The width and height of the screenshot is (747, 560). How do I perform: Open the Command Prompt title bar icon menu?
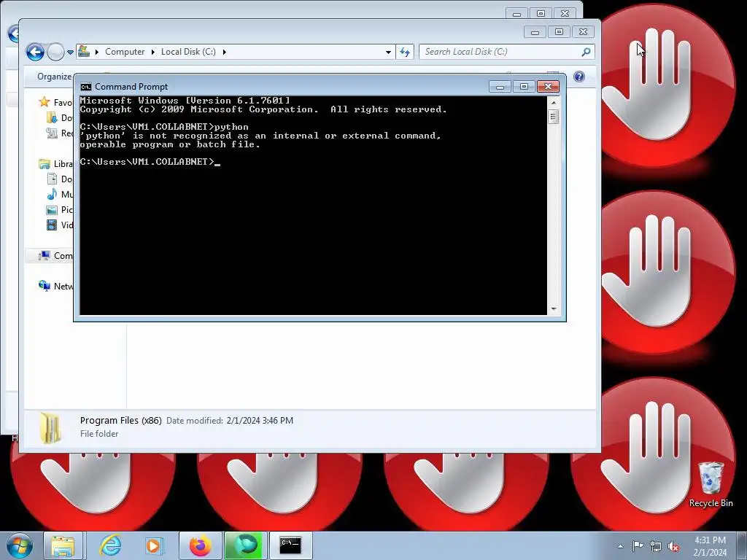(86, 87)
